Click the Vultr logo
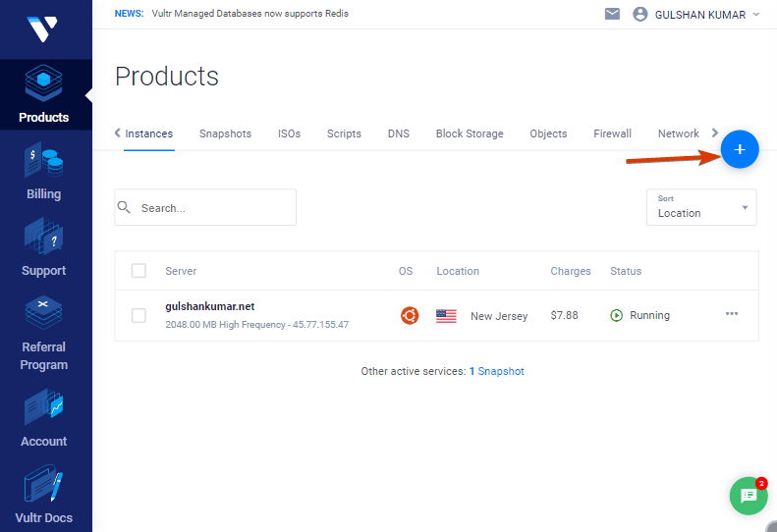The image size is (777, 532). point(42,29)
